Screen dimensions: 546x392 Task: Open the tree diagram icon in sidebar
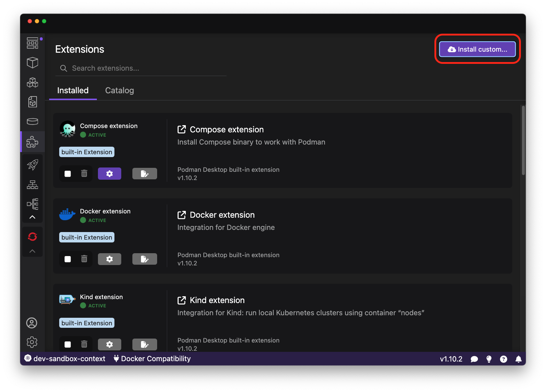(x=32, y=204)
